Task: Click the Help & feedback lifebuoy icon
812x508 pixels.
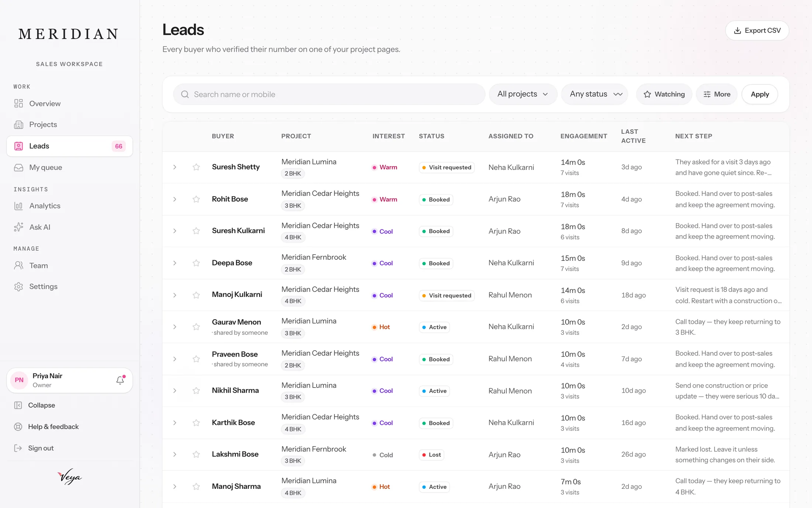Action: point(18,426)
